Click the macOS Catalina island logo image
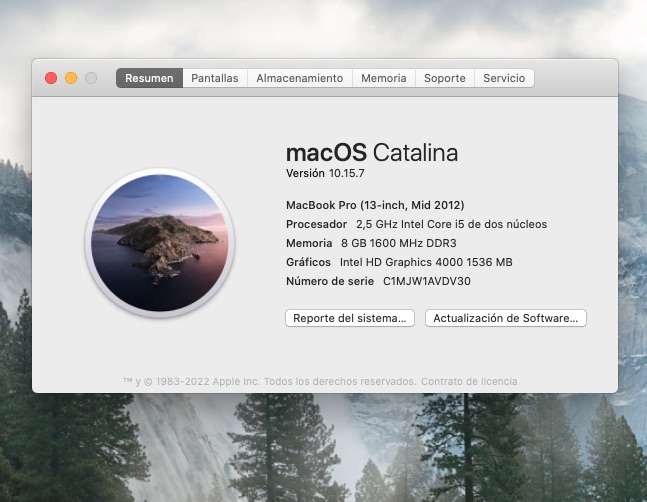This screenshot has height=502, width=647. pos(160,243)
